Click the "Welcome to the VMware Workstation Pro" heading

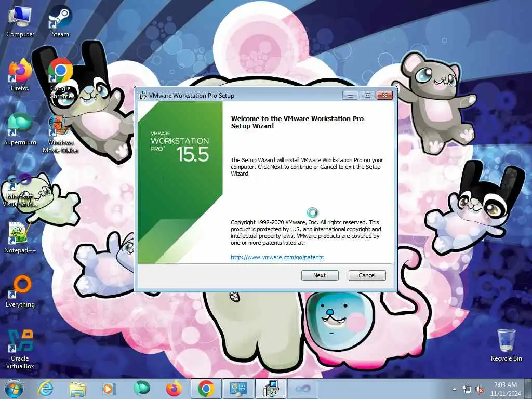[x=297, y=122]
